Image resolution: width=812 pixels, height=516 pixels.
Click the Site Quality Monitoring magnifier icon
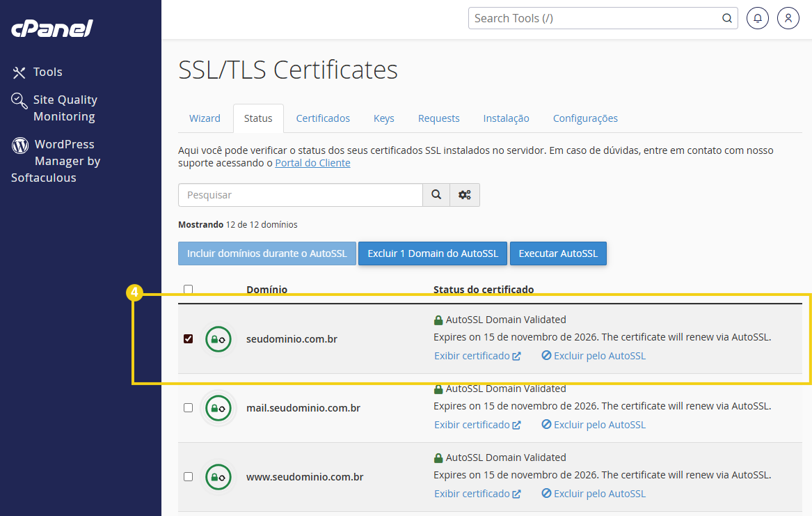(19, 100)
